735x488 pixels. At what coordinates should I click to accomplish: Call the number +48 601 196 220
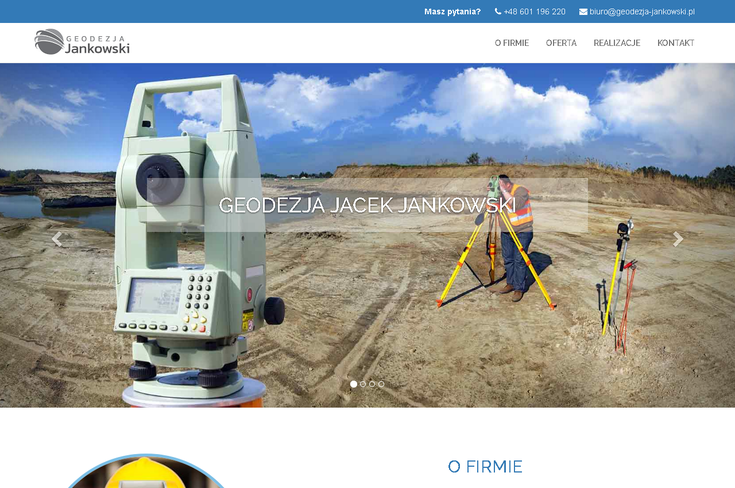pos(534,12)
